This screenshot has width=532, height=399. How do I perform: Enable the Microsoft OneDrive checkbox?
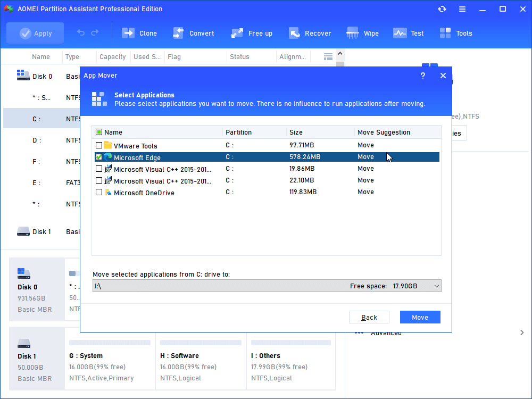tap(99, 192)
